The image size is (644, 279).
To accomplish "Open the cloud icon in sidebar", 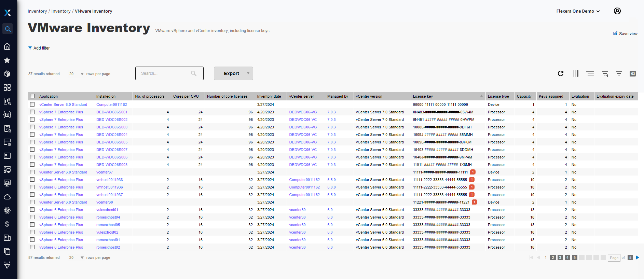I will [x=7, y=197].
